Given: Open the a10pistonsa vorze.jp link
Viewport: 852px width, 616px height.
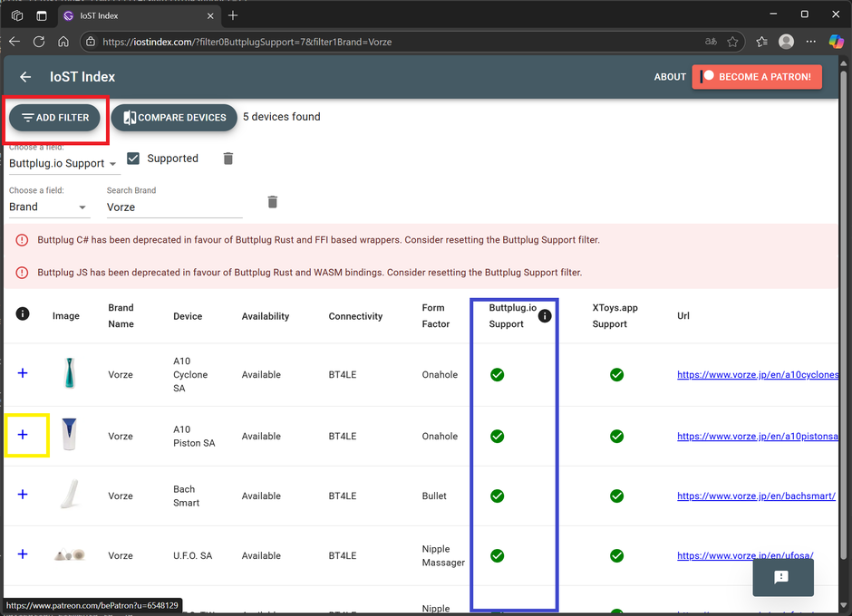Looking at the screenshot, I should tap(758, 436).
